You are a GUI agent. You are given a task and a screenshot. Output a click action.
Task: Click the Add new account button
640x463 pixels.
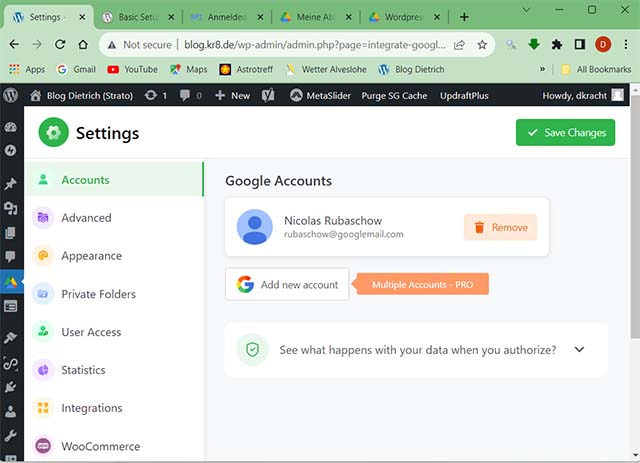(287, 284)
